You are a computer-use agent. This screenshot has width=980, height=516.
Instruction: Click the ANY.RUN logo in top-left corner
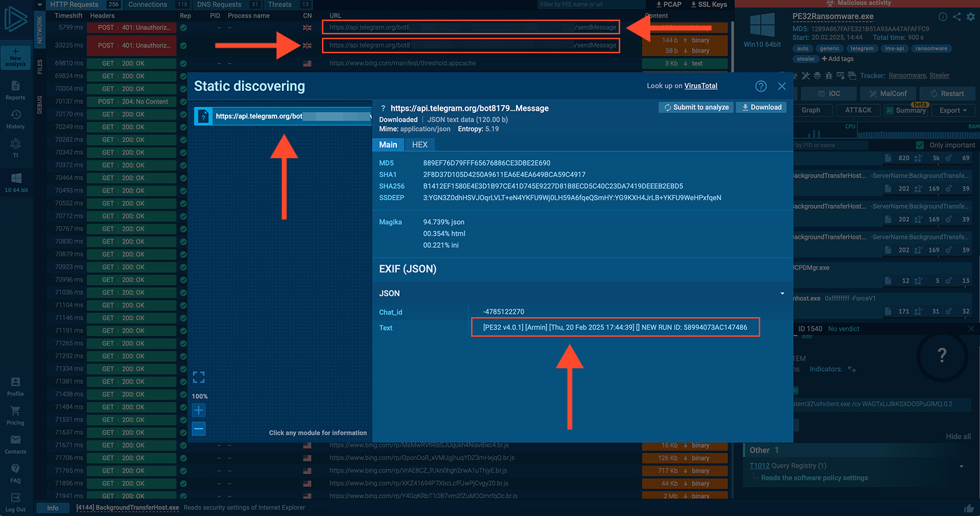(15, 19)
